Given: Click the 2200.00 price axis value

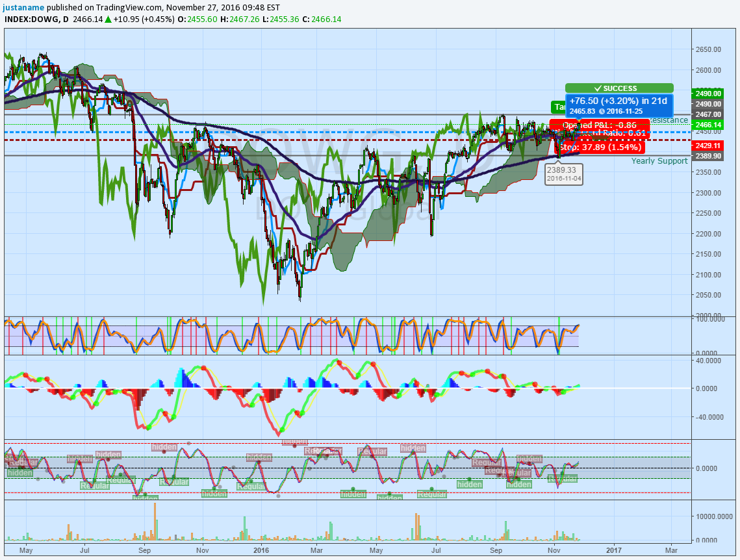Looking at the screenshot, I should (708, 233).
